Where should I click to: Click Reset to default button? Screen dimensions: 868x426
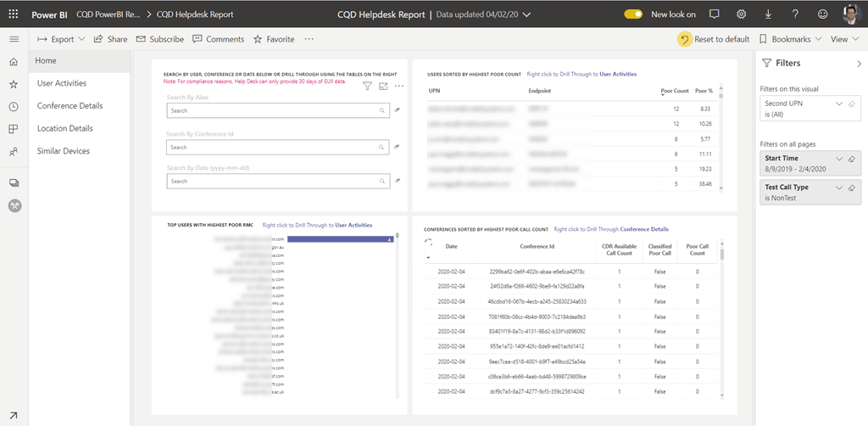coord(715,39)
